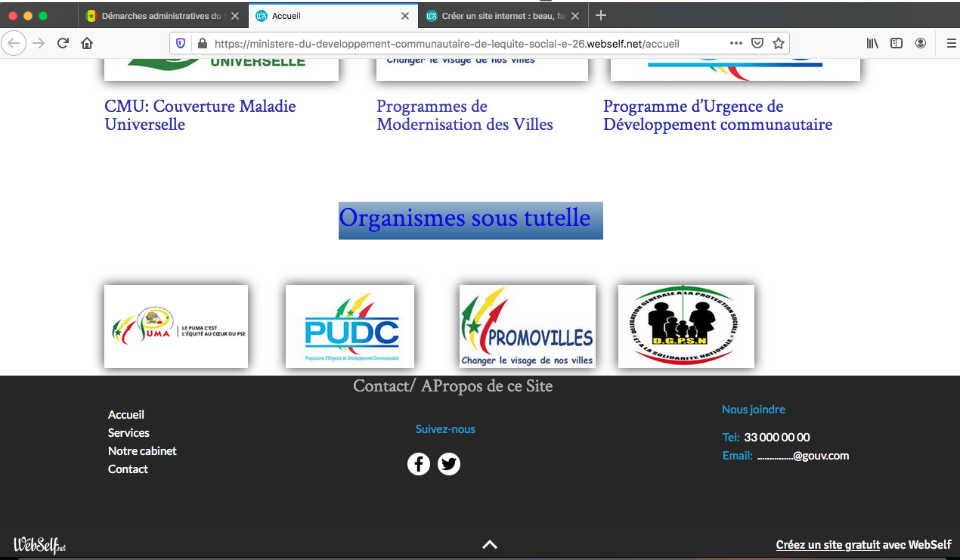Open the page actions three-dot menu
Screen dimensions: 960x560
pos(735,43)
